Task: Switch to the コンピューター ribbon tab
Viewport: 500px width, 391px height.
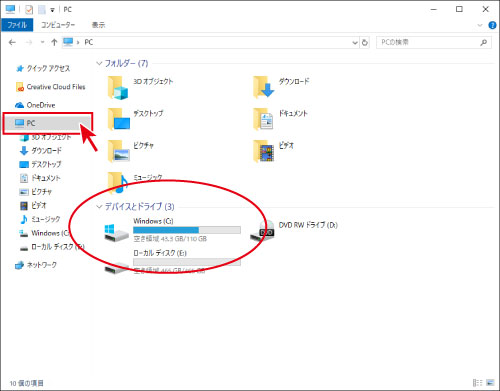Action: point(58,25)
